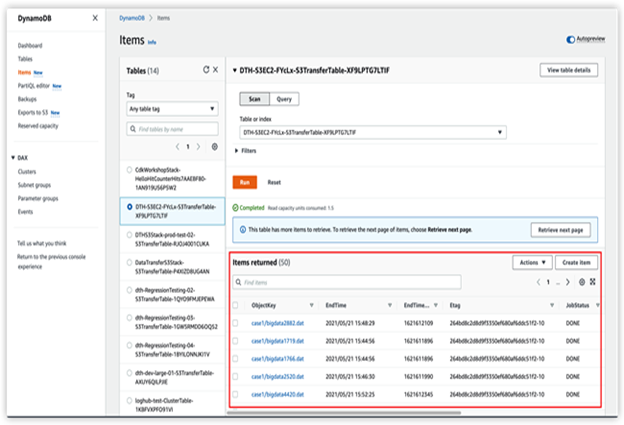This screenshot has width=624, height=425.
Task: Select DTHS3Stack-prod-test-02 table radio
Action: coord(129,235)
